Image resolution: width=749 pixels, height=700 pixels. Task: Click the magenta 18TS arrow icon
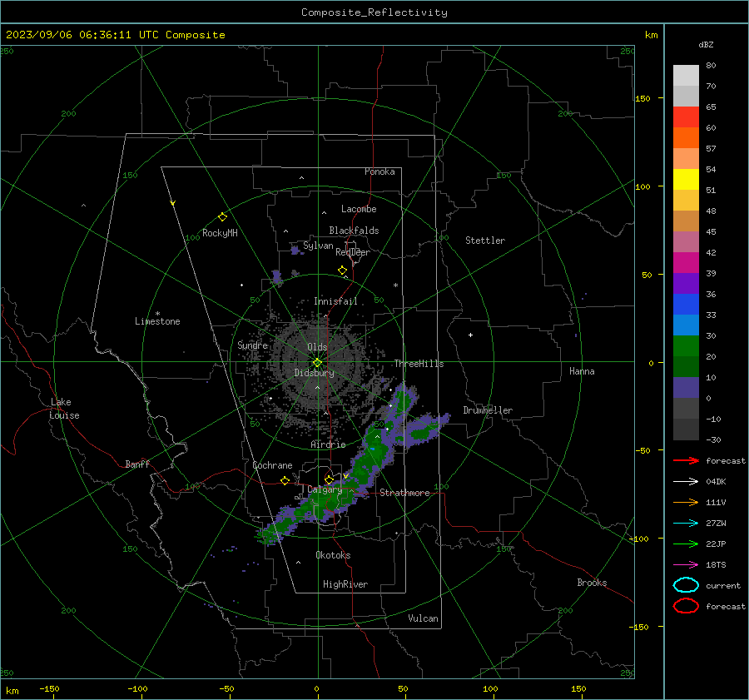(686, 565)
